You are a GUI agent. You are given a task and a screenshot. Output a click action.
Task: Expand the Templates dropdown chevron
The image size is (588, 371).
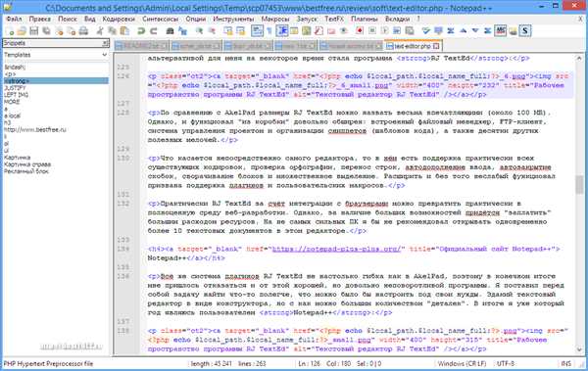[104, 55]
